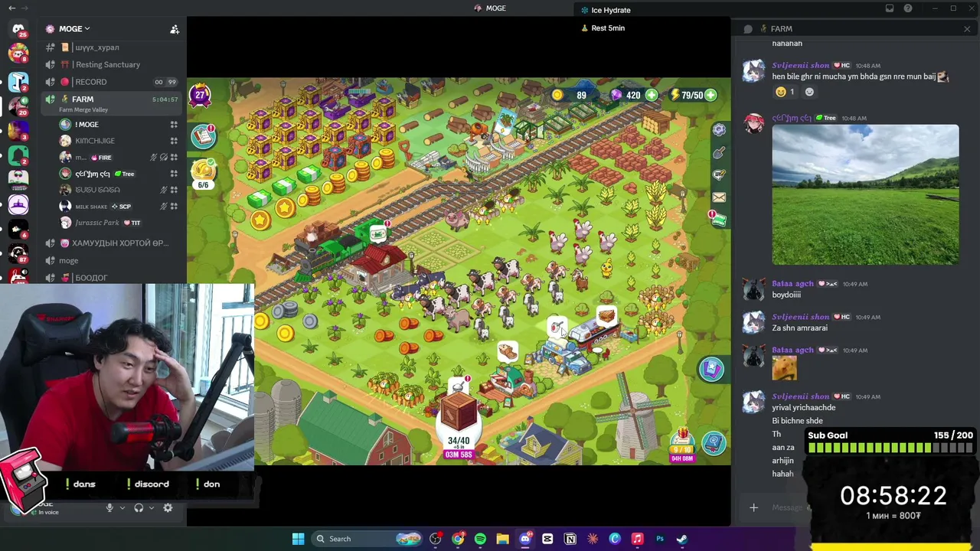Open the player level 27 badge
Viewport: 980px width, 551px height.
(x=200, y=95)
